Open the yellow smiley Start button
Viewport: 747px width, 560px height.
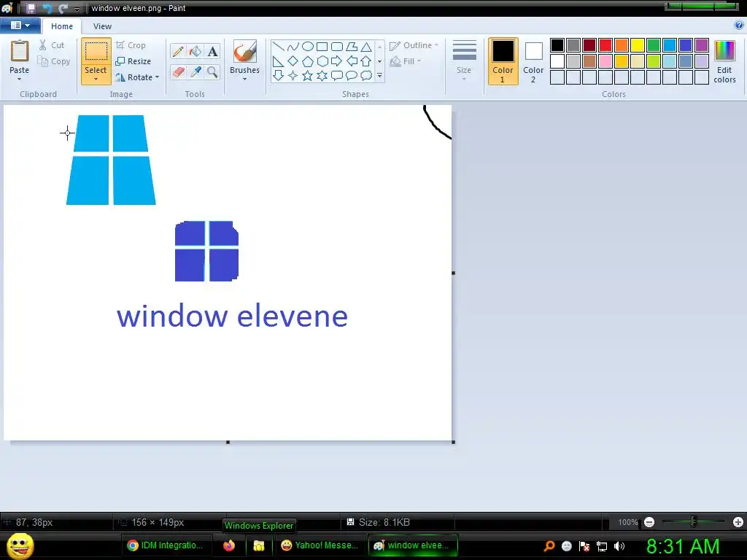click(x=20, y=545)
